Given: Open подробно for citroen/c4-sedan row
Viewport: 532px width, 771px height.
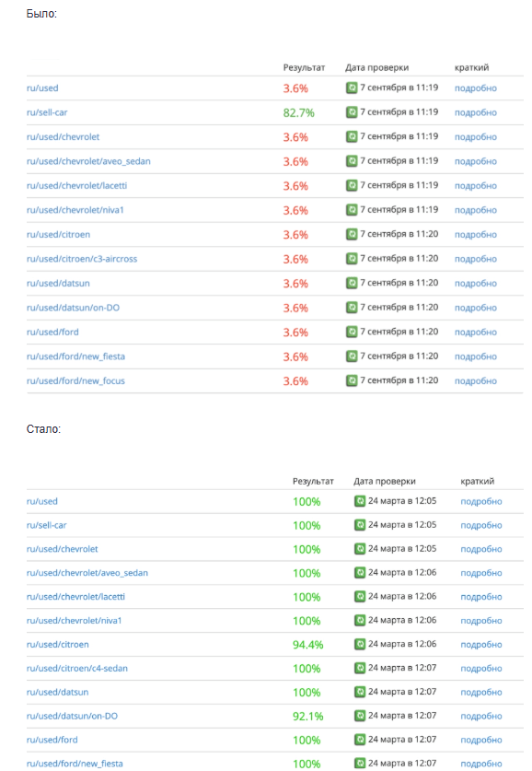Looking at the screenshot, I should (480, 668).
